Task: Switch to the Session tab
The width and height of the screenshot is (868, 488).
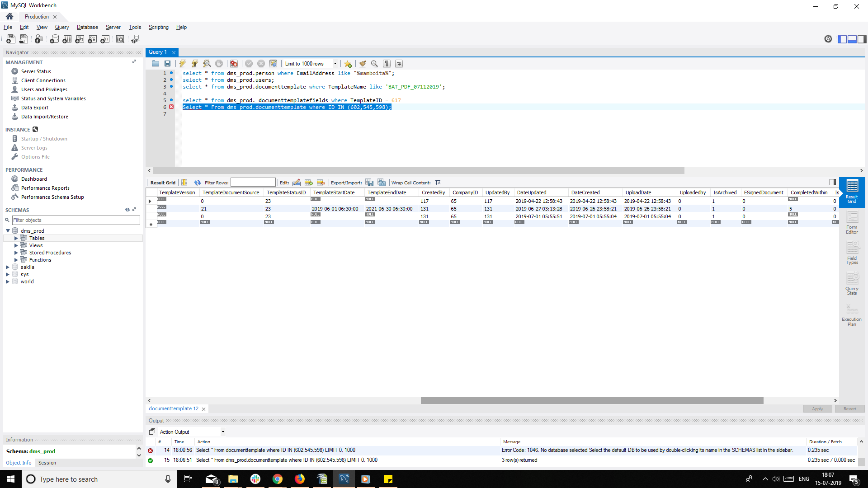Action: [x=47, y=463]
